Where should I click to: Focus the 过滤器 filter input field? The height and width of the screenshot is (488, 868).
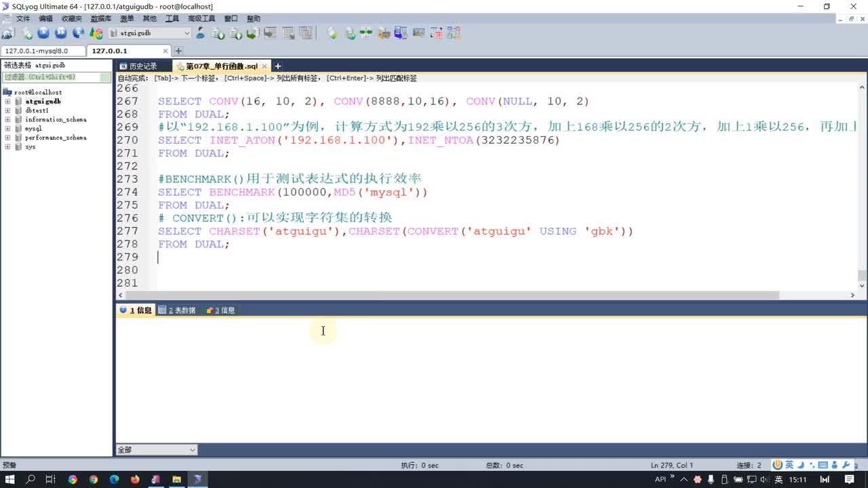(57, 77)
